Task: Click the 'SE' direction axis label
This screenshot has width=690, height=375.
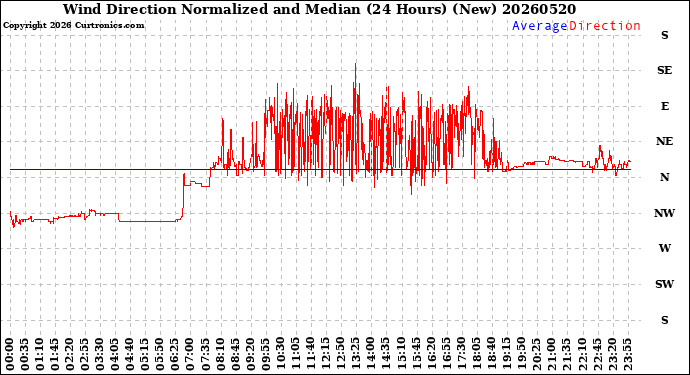Action: point(664,70)
